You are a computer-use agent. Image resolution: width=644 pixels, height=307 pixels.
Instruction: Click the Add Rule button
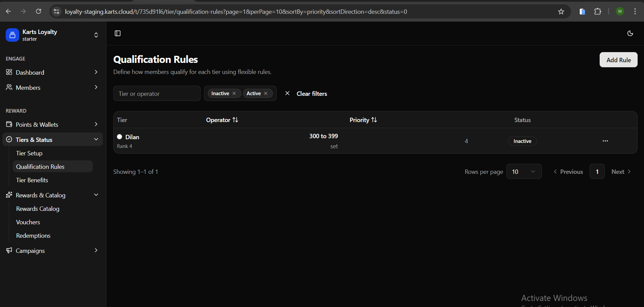point(618,60)
